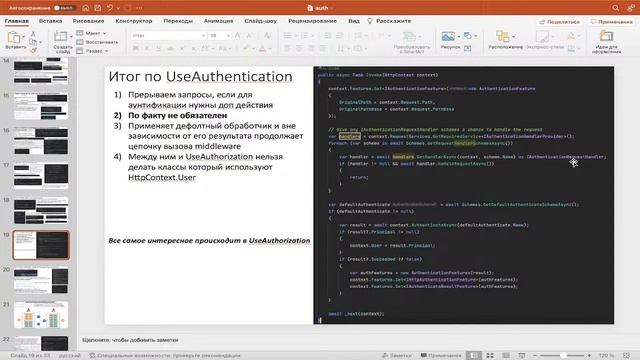The width and height of the screenshot is (640, 360).
Task: Click the zoom slider in status bar
Action: coord(563,356)
